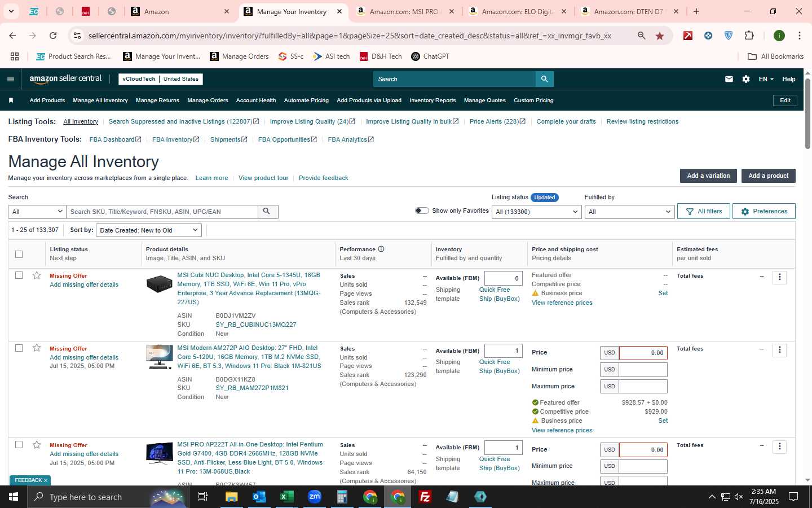
Task: Click MSI Modern AM272P Minimum price field
Action: tap(643, 370)
